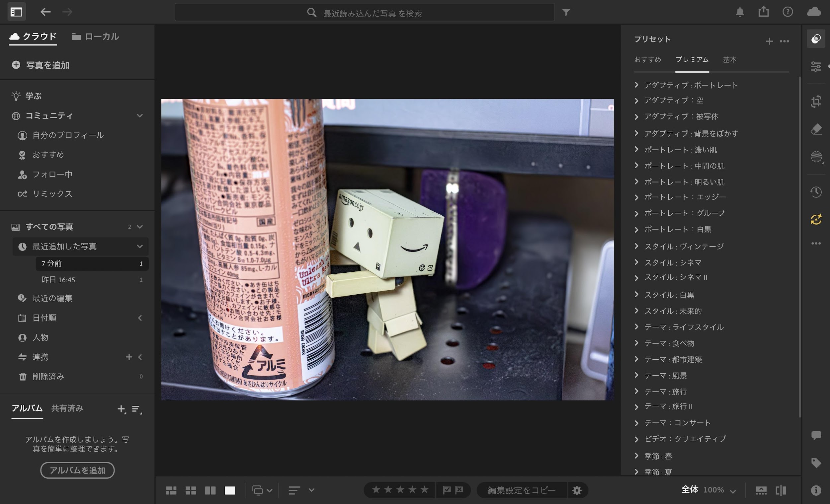Show before/after original toggle icon

click(x=781, y=490)
